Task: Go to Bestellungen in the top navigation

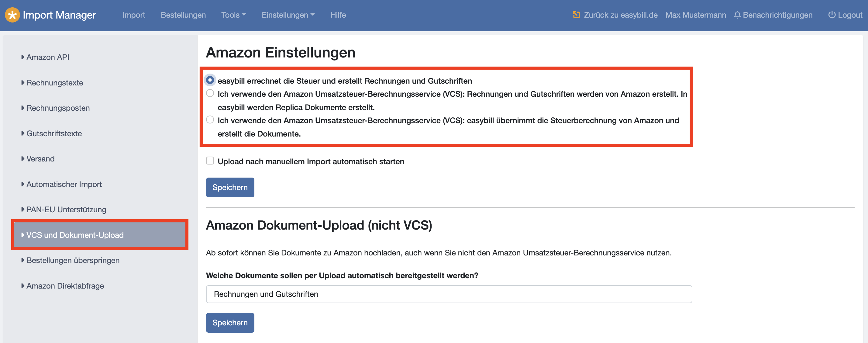Action: tap(183, 15)
